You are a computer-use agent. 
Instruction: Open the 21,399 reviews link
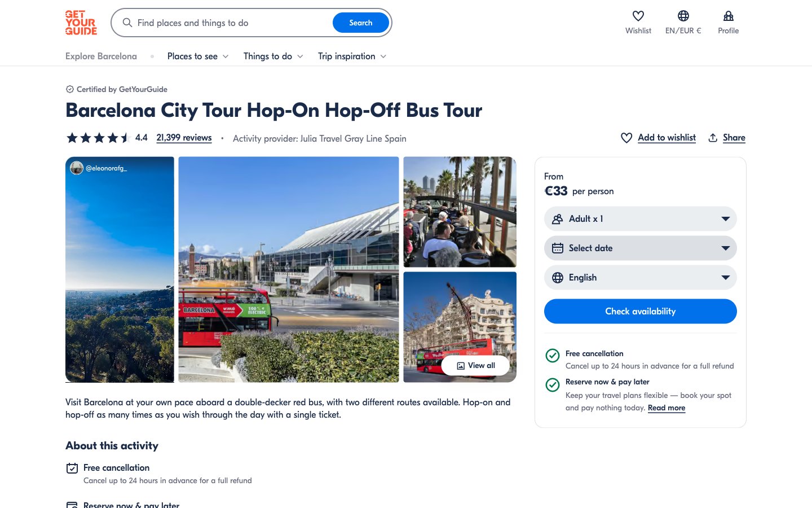point(184,138)
